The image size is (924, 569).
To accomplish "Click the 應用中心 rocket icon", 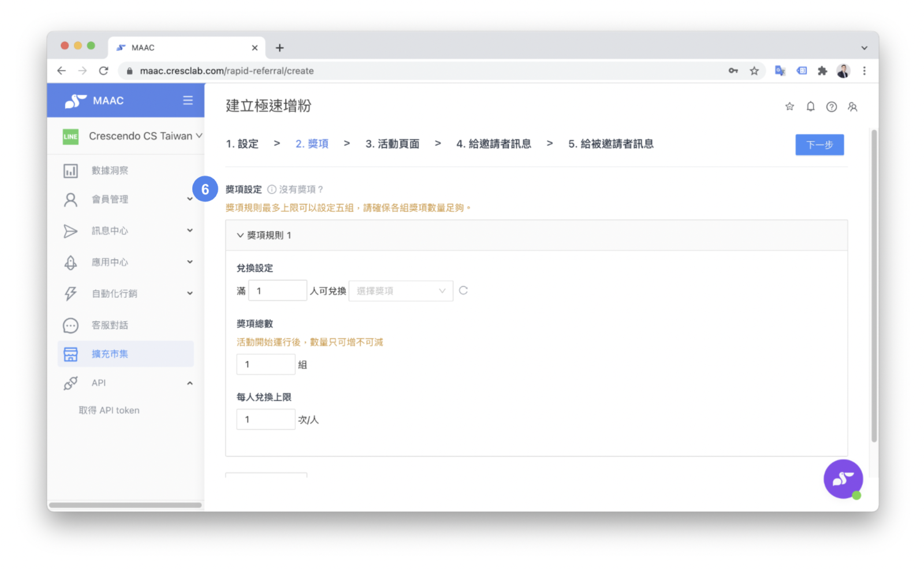I will [x=70, y=263].
